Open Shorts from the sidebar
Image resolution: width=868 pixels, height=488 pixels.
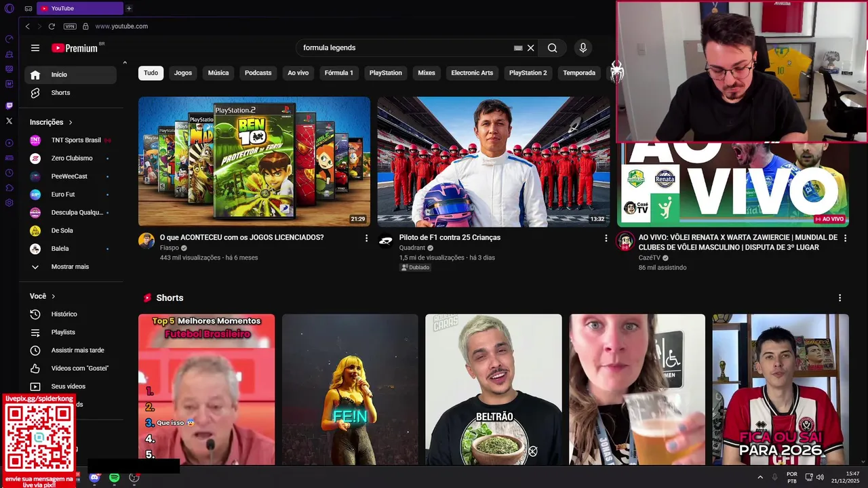(71, 93)
